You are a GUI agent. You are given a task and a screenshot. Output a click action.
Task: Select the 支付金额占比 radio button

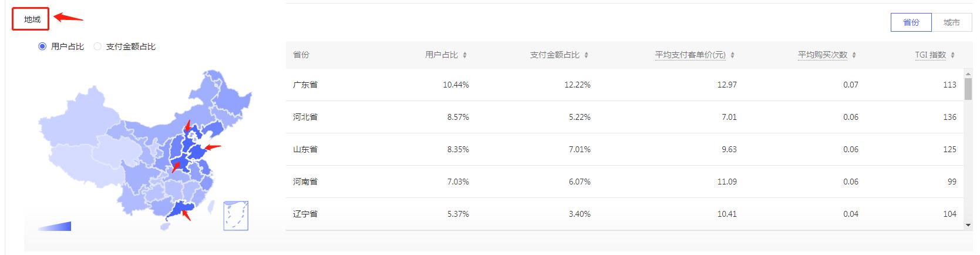pyautogui.click(x=97, y=46)
